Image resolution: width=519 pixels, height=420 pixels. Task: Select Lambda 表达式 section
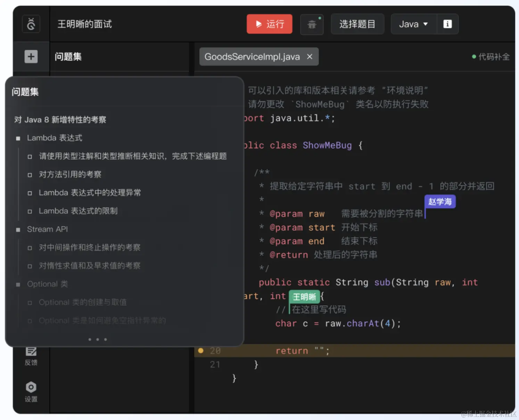click(x=55, y=138)
